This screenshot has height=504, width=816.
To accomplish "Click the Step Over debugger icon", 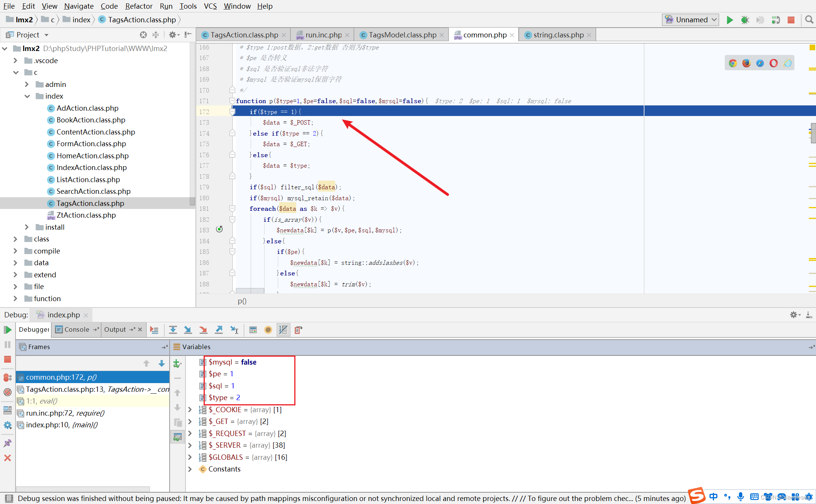I will click(x=173, y=329).
